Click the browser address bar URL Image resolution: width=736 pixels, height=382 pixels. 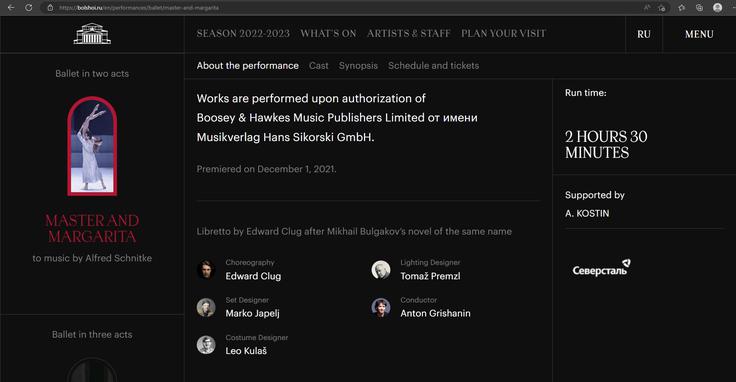click(138, 8)
